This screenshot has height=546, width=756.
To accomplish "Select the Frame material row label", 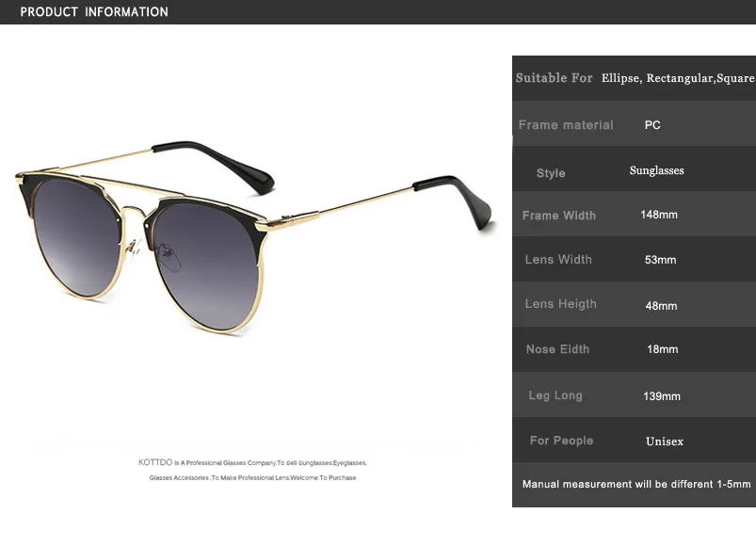I will point(566,125).
